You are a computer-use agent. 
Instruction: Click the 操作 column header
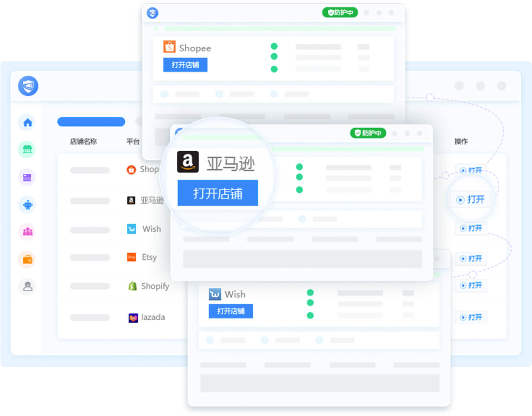click(461, 141)
